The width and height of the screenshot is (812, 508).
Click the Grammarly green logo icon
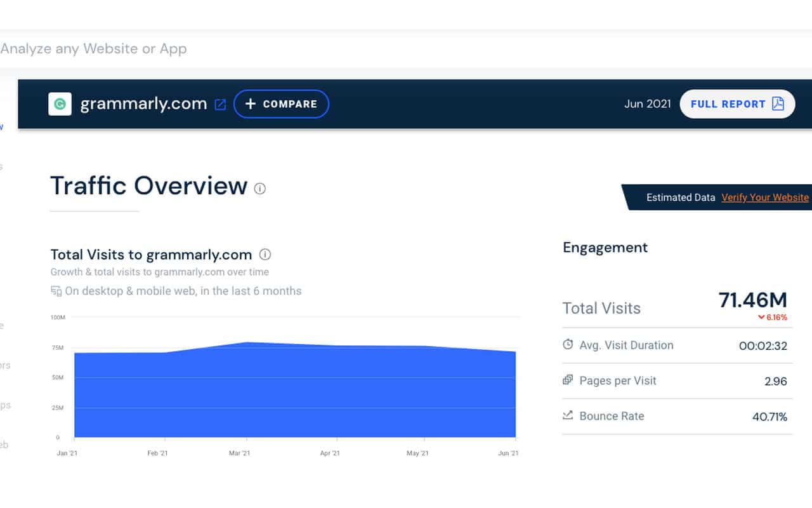(x=60, y=104)
